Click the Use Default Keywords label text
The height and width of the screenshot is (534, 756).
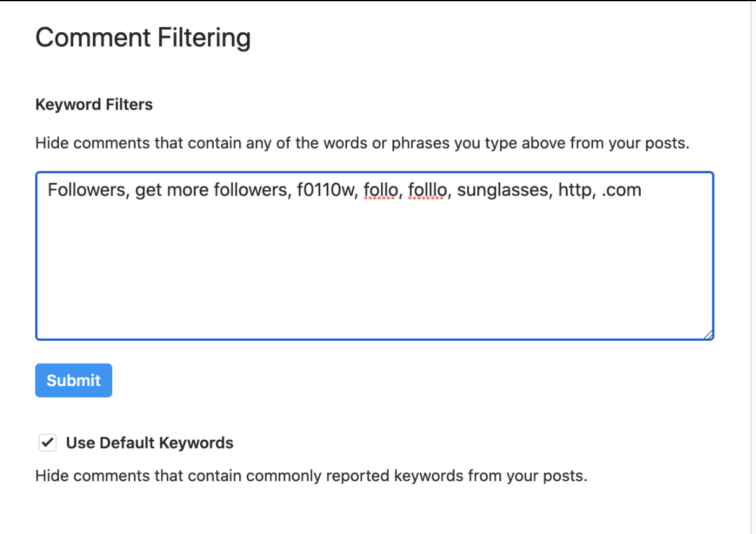[149, 443]
